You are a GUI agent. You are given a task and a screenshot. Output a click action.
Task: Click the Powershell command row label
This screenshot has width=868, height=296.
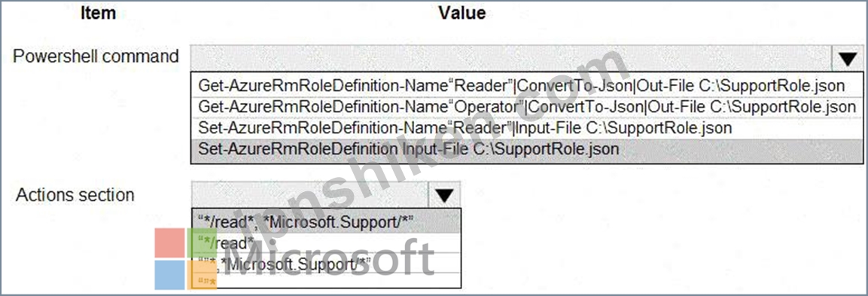[96, 56]
